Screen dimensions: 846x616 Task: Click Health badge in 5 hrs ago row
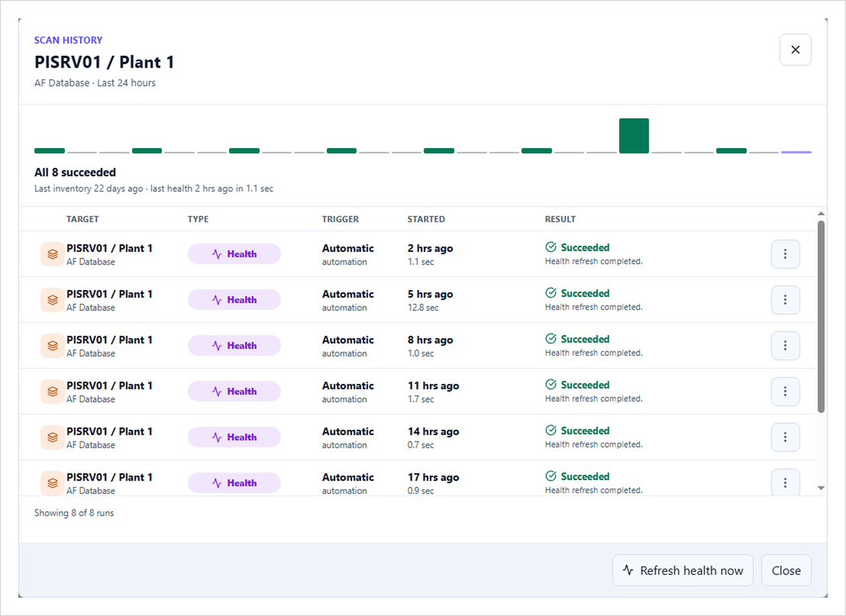pyautogui.click(x=234, y=300)
